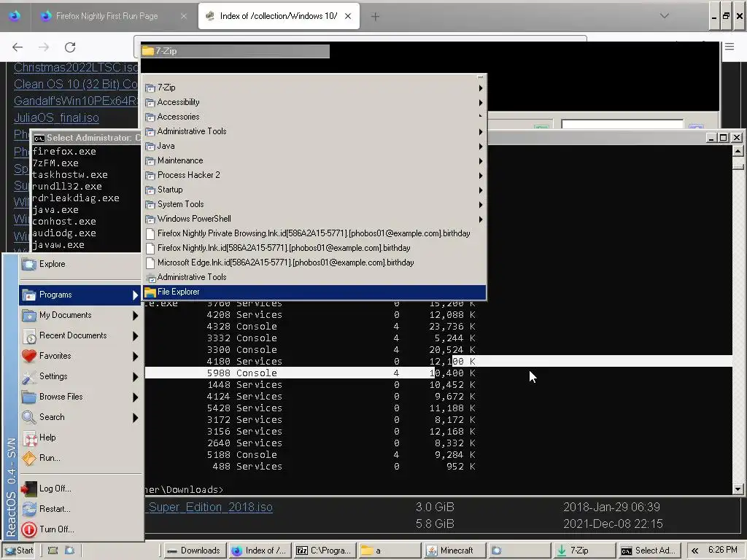Switch to Minecraft taskbar button
The image size is (747, 560).
coord(454,551)
